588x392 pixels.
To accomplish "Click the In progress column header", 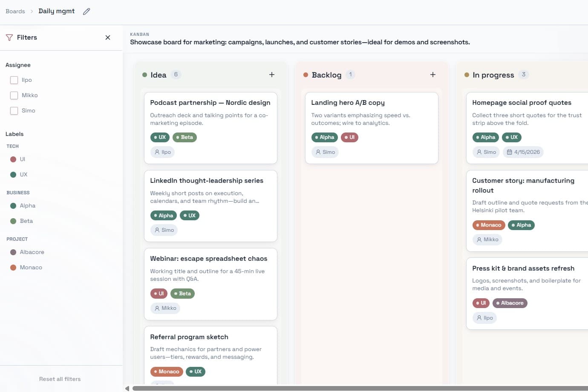I will pyautogui.click(x=493, y=75).
